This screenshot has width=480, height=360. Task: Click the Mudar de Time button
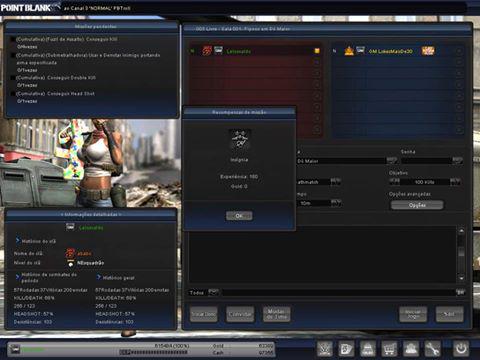click(x=276, y=314)
